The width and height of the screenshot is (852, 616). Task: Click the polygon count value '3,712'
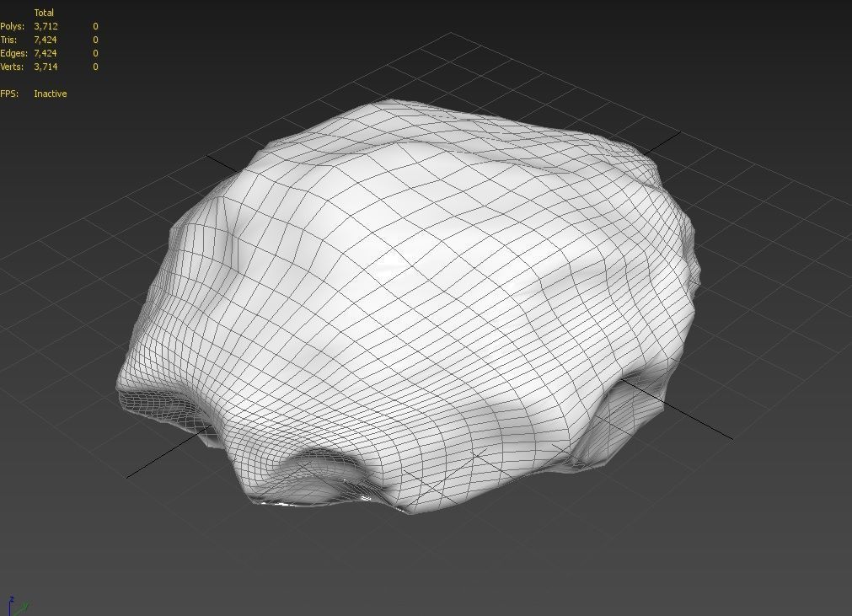[46, 26]
